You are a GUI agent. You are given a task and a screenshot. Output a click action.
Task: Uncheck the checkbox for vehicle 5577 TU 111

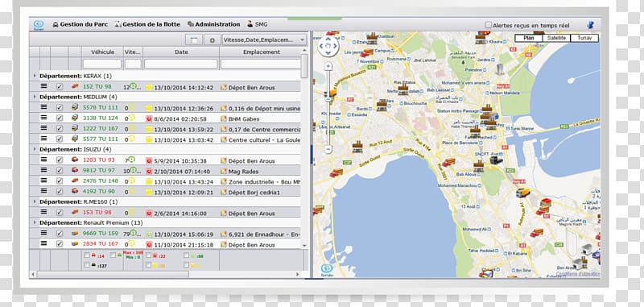tap(60, 139)
